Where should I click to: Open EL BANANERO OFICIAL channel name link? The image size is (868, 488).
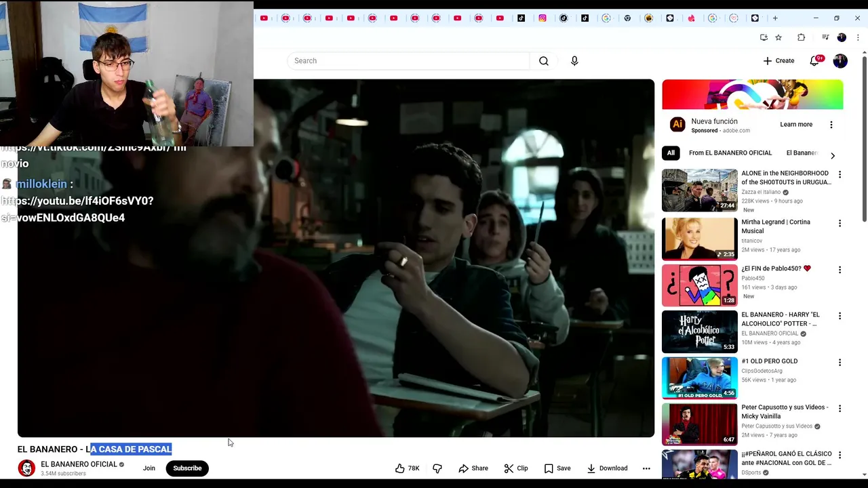click(x=79, y=464)
